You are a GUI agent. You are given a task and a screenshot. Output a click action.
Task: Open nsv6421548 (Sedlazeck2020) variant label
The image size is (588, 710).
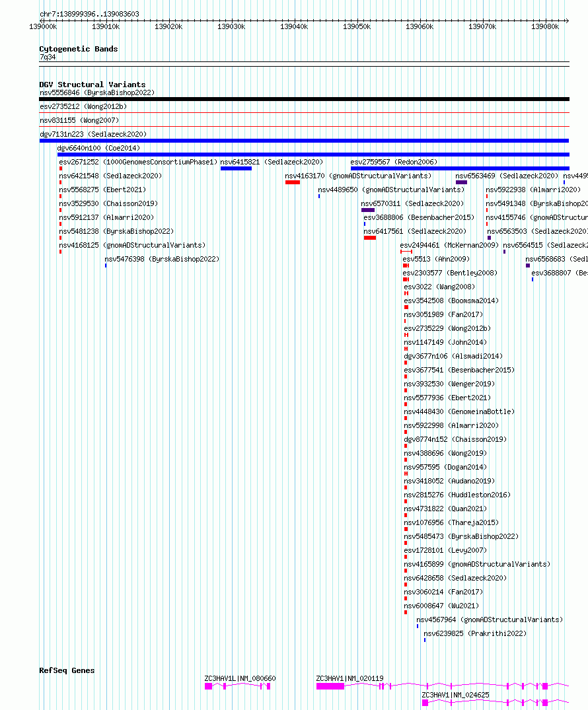pos(110,176)
